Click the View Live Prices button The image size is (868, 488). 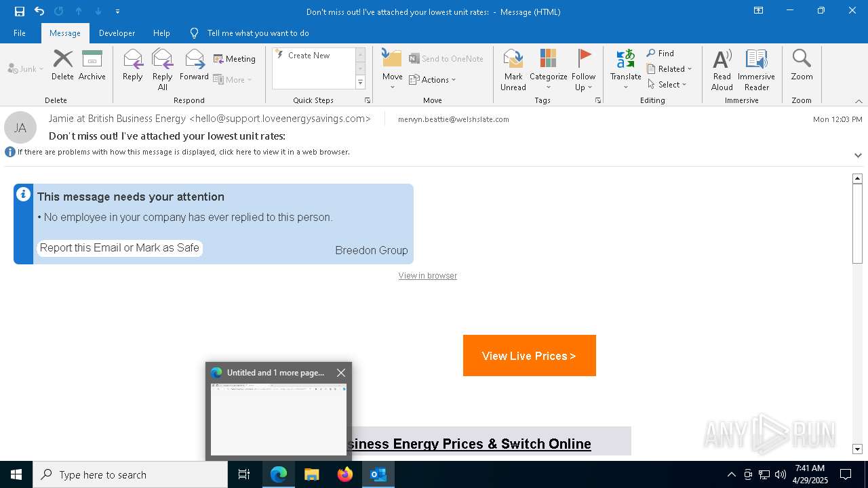530,356
